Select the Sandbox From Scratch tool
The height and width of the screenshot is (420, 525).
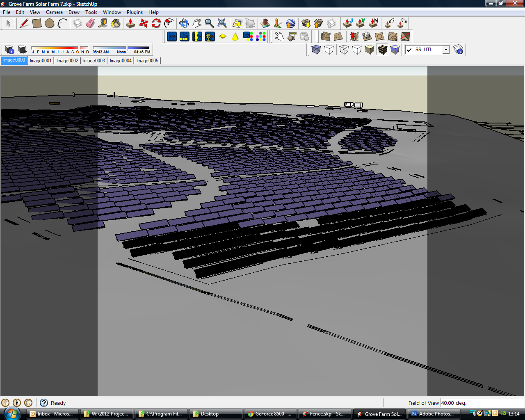tap(338, 37)
